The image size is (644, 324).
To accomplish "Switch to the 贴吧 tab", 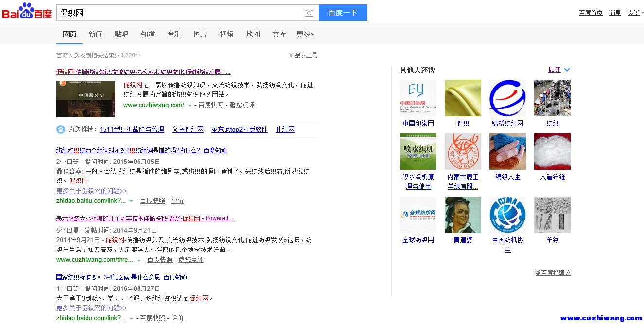I will tap(122, 34).
